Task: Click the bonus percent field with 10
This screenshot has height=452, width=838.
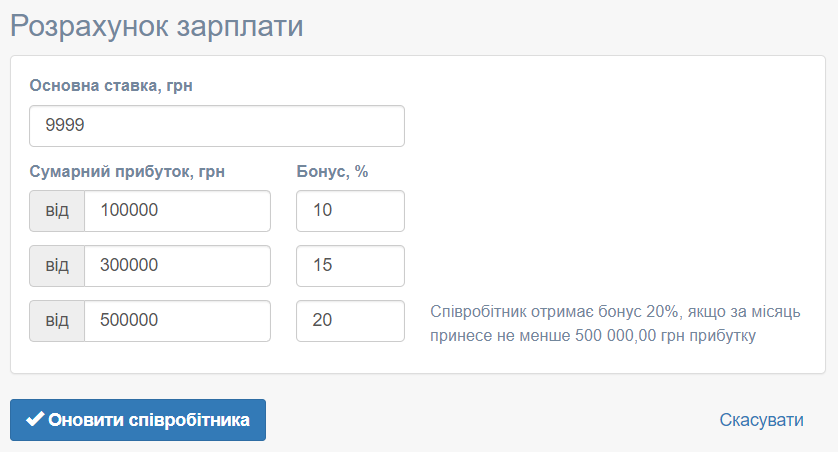Action: pyautogui.click(x=351, y=211)
